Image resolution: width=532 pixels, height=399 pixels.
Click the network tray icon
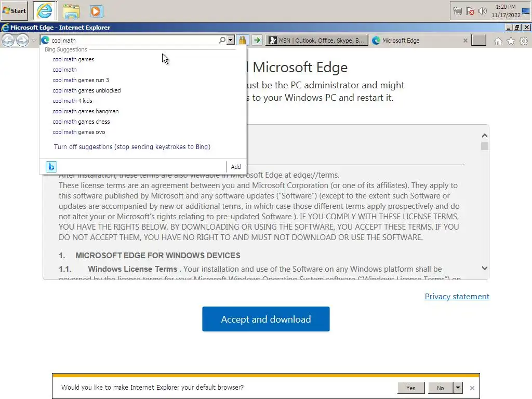pos(457,11)
